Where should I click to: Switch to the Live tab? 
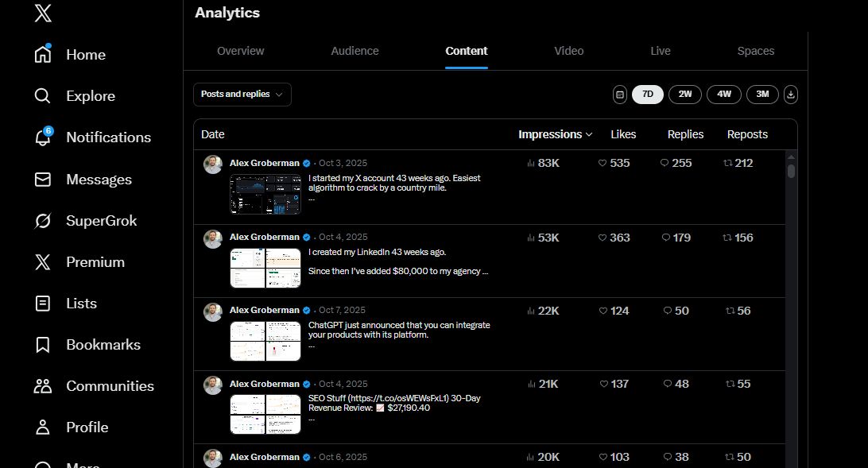point(661,51)
